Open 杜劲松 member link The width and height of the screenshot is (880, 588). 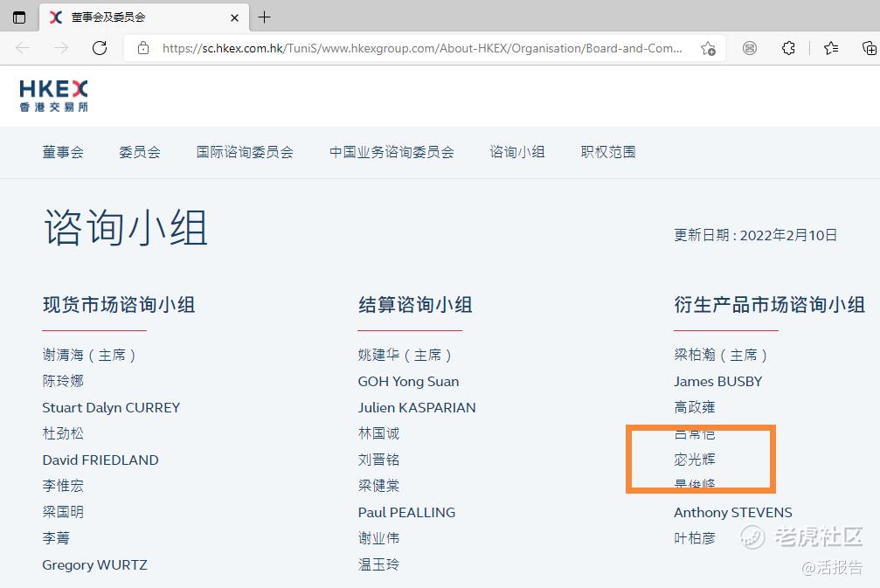pos(63,433)
